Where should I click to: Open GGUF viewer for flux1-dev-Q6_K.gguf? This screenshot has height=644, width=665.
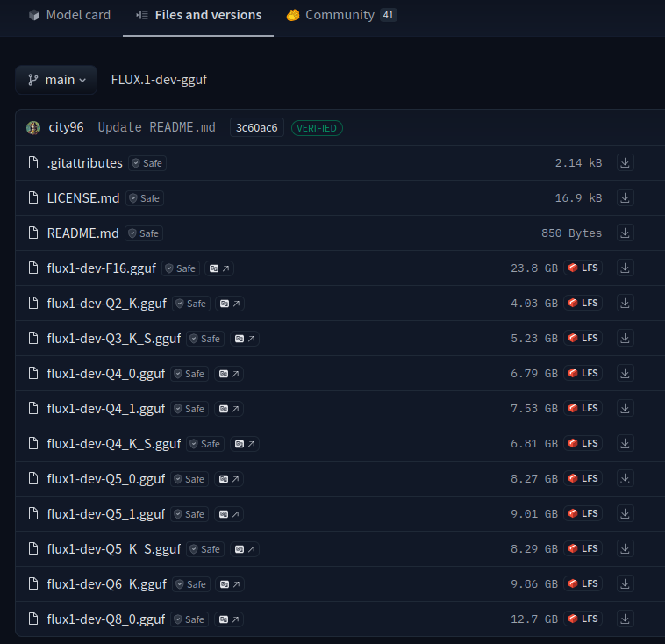[230, 584]
